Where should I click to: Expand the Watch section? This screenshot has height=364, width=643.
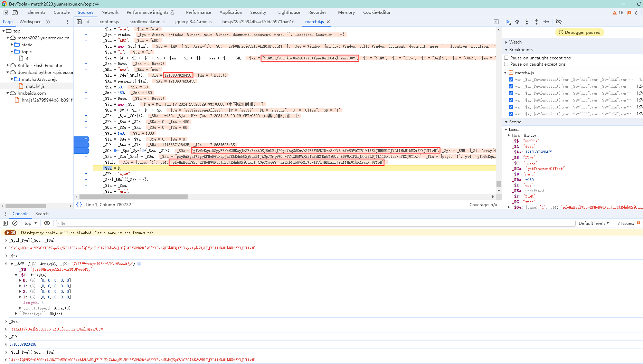507,42
